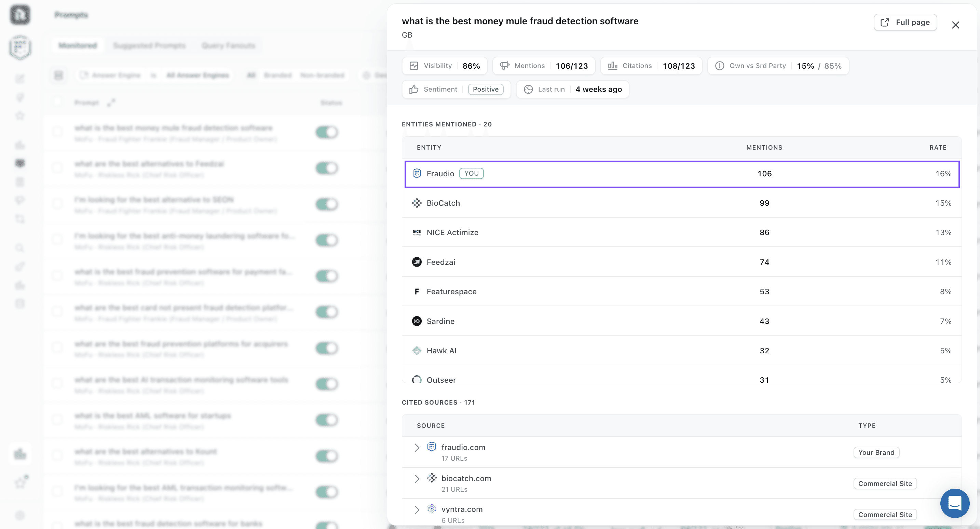Image resolution: width=980 pixels, height=529 pixels.
Task: Click the Outseer entity row
Action: (681, 375)
